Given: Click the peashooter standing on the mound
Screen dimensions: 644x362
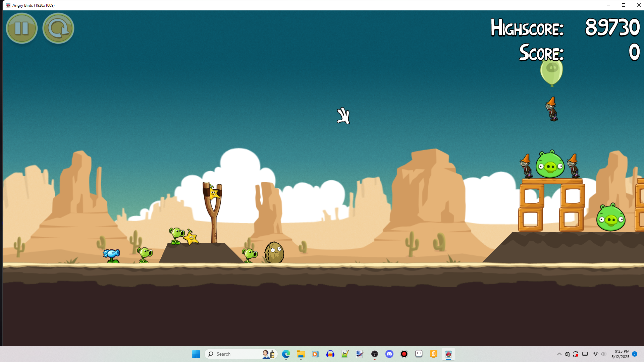Looking at the screenshot, I should pos(176,236).
